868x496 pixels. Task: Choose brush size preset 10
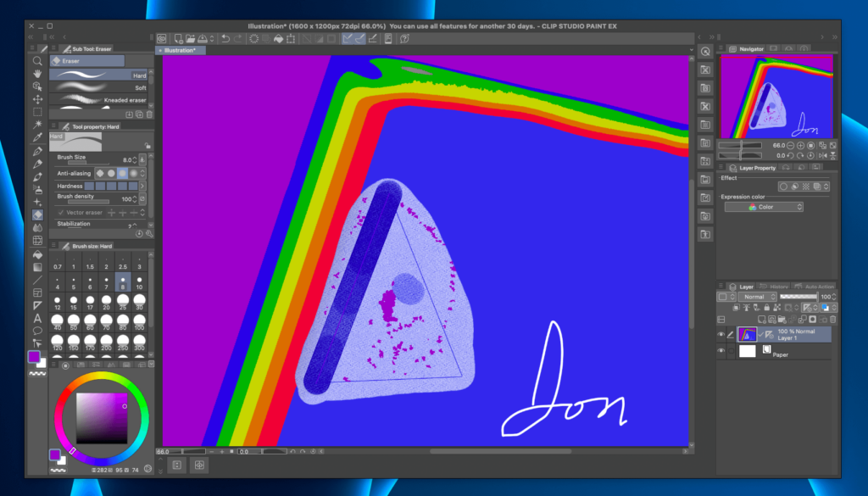(x=140, y=283)
